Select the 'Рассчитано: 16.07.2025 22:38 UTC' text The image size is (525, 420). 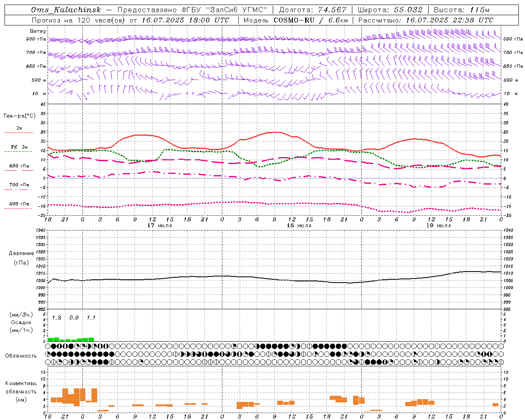click(426, 20)
